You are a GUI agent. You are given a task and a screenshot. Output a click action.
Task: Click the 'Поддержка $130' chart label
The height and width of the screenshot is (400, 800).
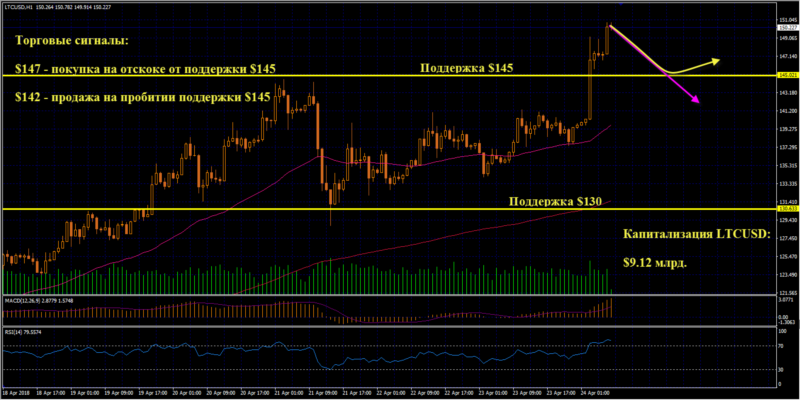click(x=556, y=201)
